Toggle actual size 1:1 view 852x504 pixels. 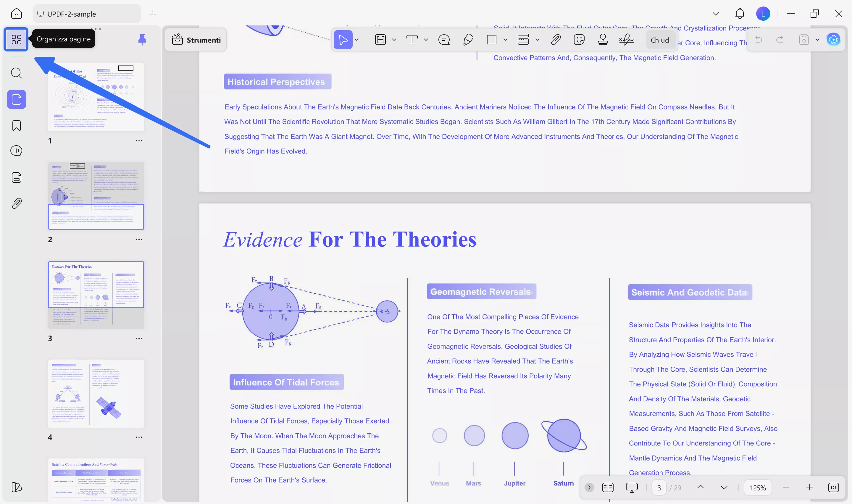tap(833, 488)
